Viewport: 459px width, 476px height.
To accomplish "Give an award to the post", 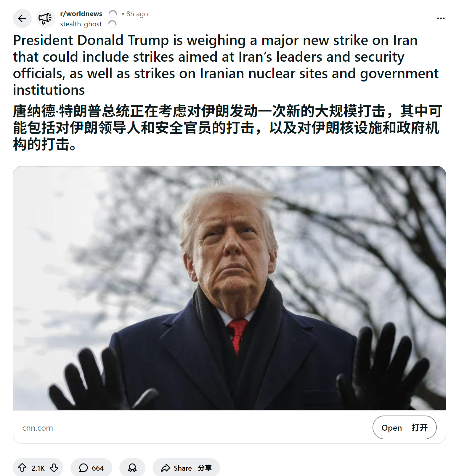I will [132, 468].
